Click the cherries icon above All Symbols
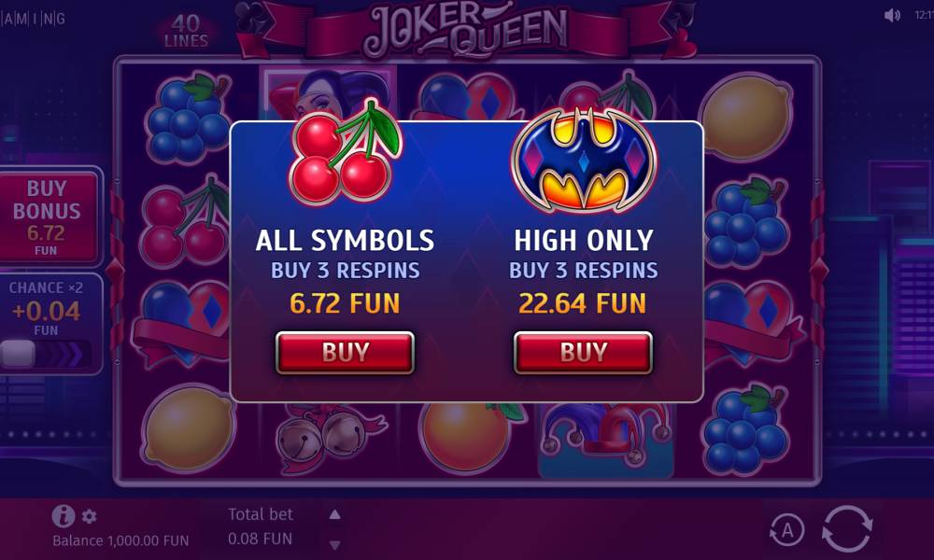Image resolution: width=934 pixels, height=560 pixels. click(x=345, y=152)
